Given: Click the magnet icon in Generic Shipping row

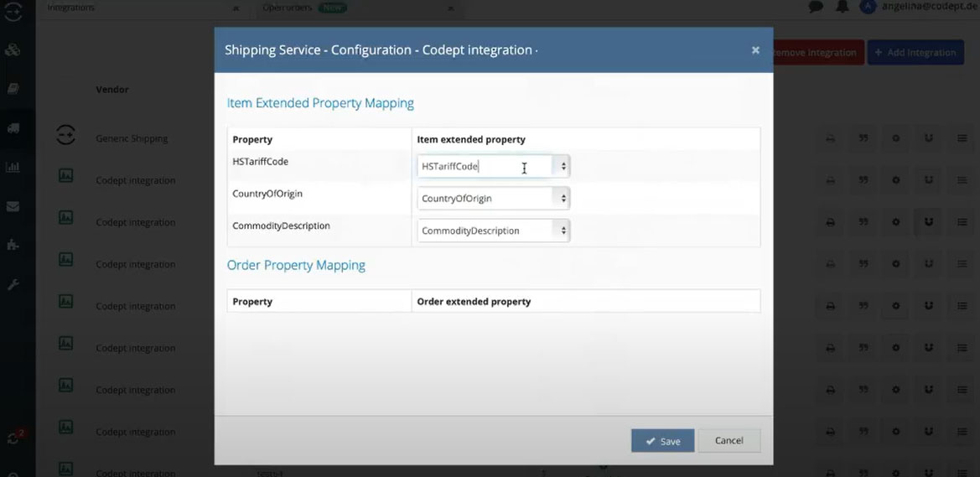Looking at the screenshot, I should click(929, 138).
